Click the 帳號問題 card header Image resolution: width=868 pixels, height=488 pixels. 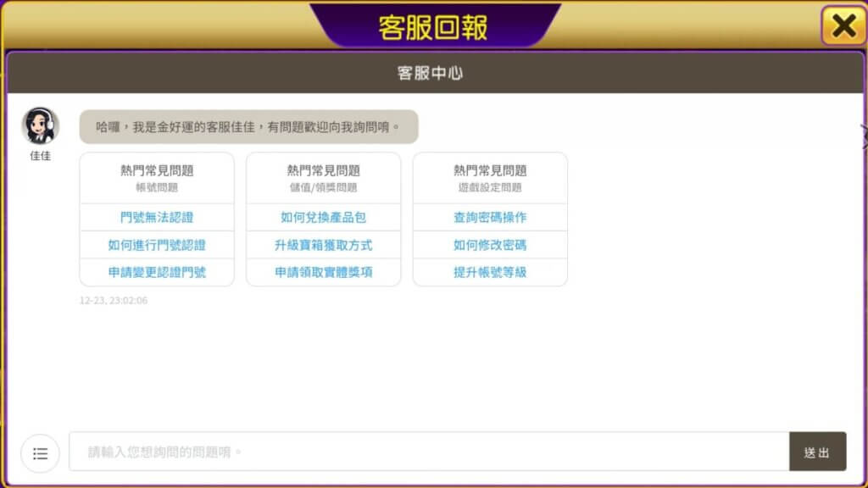(x=157, y=179)
